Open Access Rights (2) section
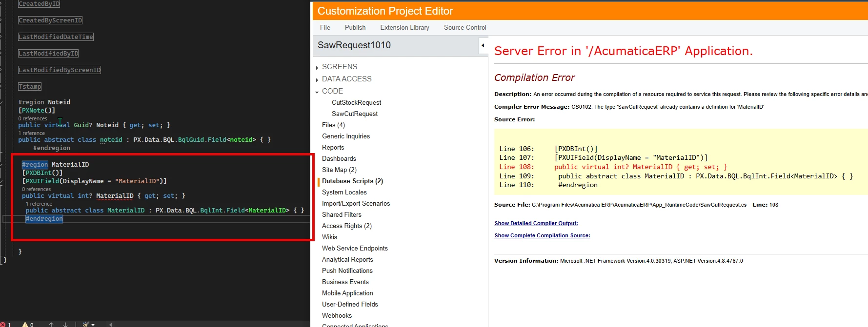This screenshot has width=868, height=327. (x=347, y=226)
